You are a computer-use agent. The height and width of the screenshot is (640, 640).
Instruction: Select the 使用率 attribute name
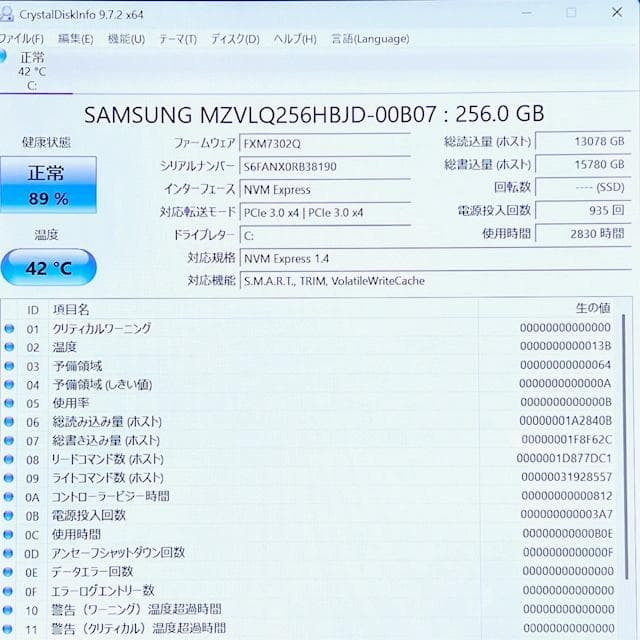point(71,403)
